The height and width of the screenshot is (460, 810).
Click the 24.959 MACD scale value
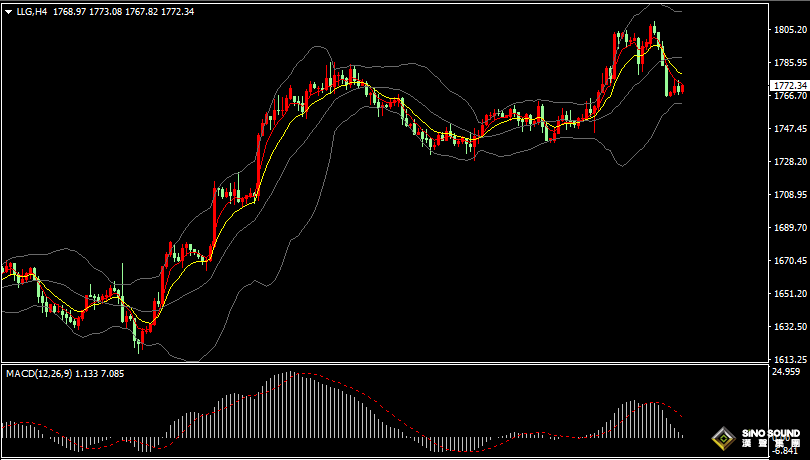click(787, 371)
